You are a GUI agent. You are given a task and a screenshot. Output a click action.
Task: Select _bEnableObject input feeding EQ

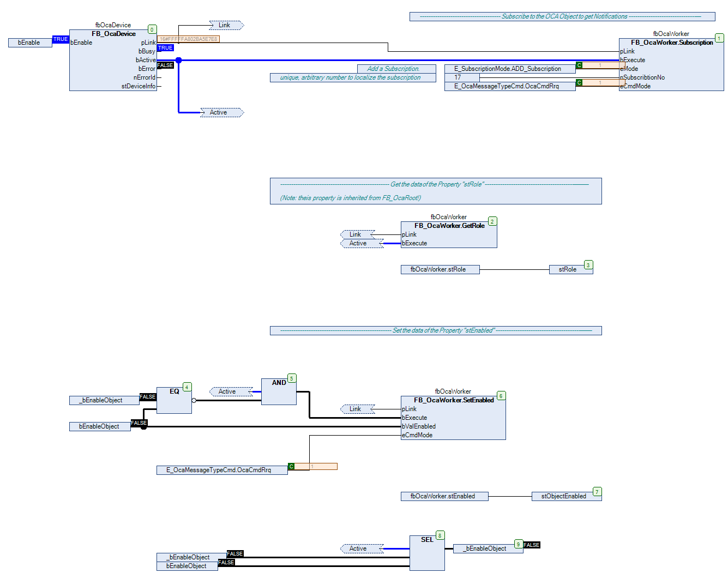pyautogui.click(x=104, y=400)
